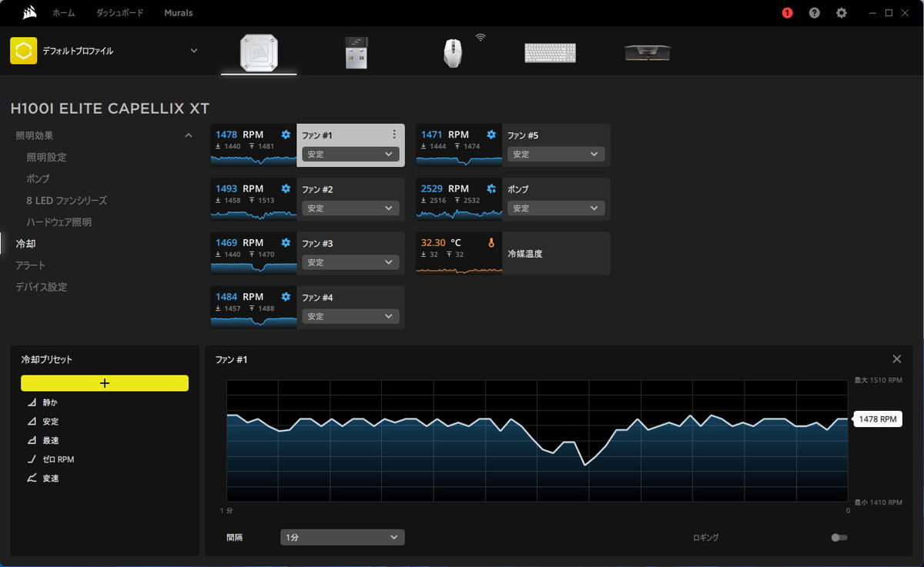The width and height of the screenshot is (924, 567).
Task: Open the アラート sidebar section
Action: point(31,265)
